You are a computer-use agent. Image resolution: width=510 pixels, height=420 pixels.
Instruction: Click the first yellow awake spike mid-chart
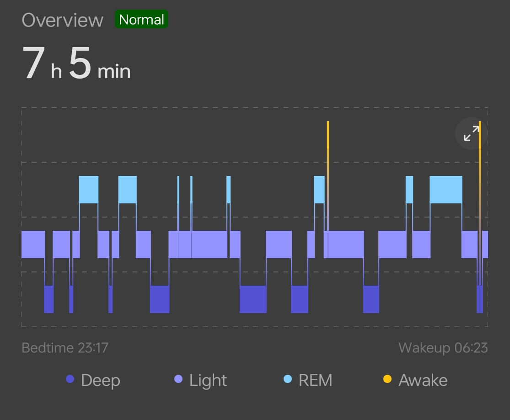tap(328, 151)
